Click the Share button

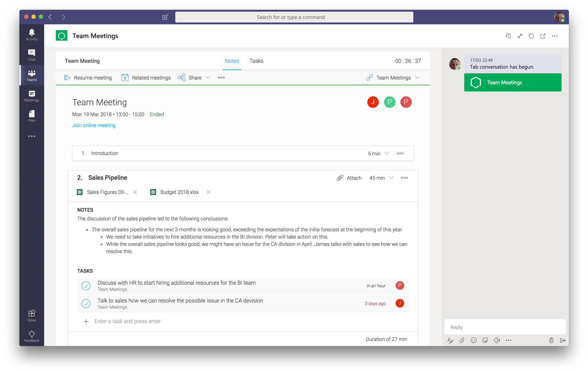pyautogui.click(x=195, y=78)
